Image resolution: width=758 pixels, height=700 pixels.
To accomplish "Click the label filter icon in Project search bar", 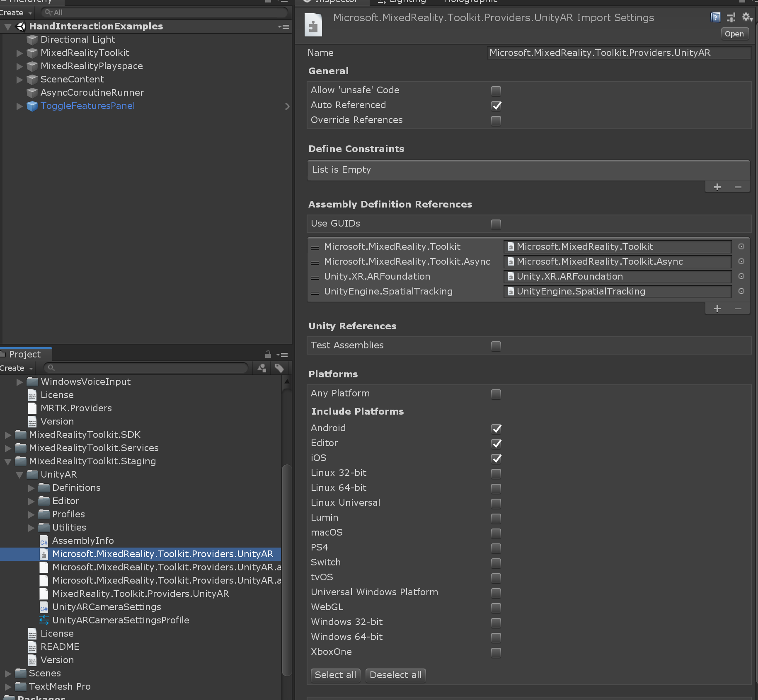I will point(280,368).
